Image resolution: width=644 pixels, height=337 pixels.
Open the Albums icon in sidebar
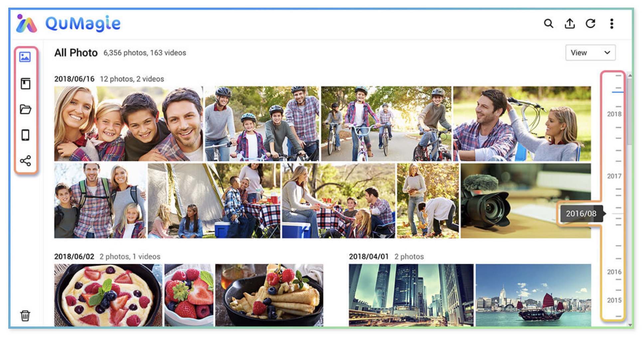click(x=25, y=84)
